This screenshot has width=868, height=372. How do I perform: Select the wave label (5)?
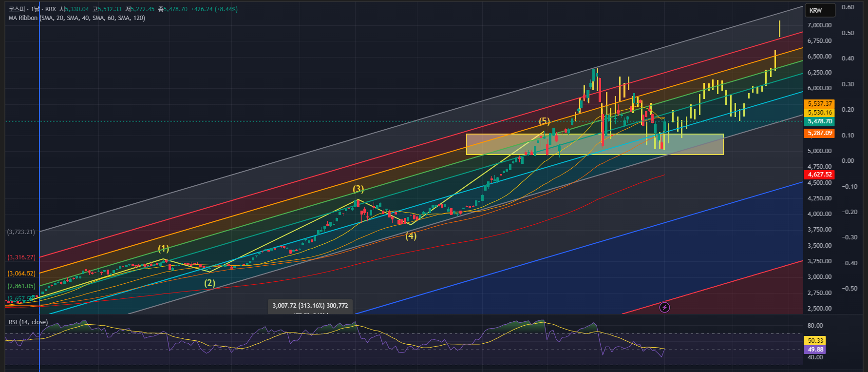pyautogui.click(x=544, y=121)
